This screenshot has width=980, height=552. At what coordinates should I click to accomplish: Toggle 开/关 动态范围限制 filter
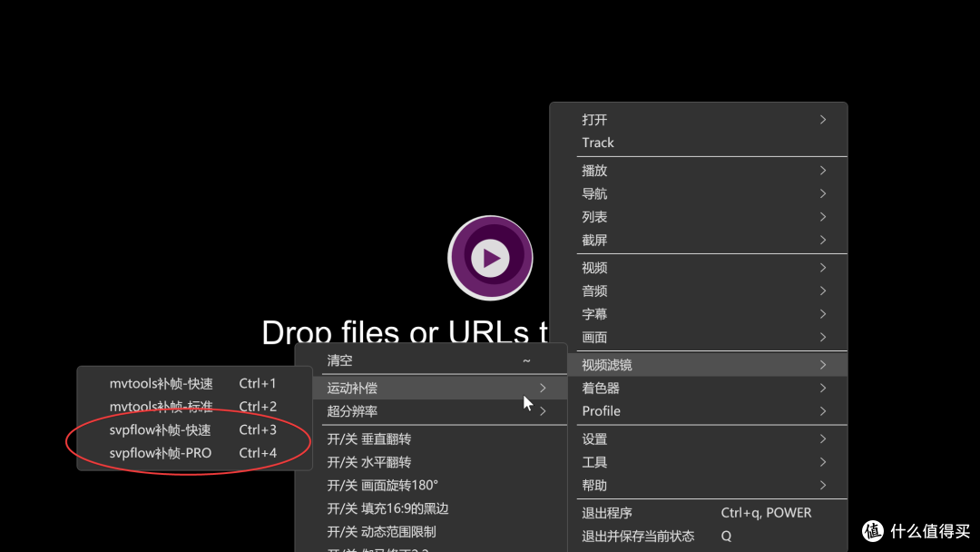pos(431,531)
